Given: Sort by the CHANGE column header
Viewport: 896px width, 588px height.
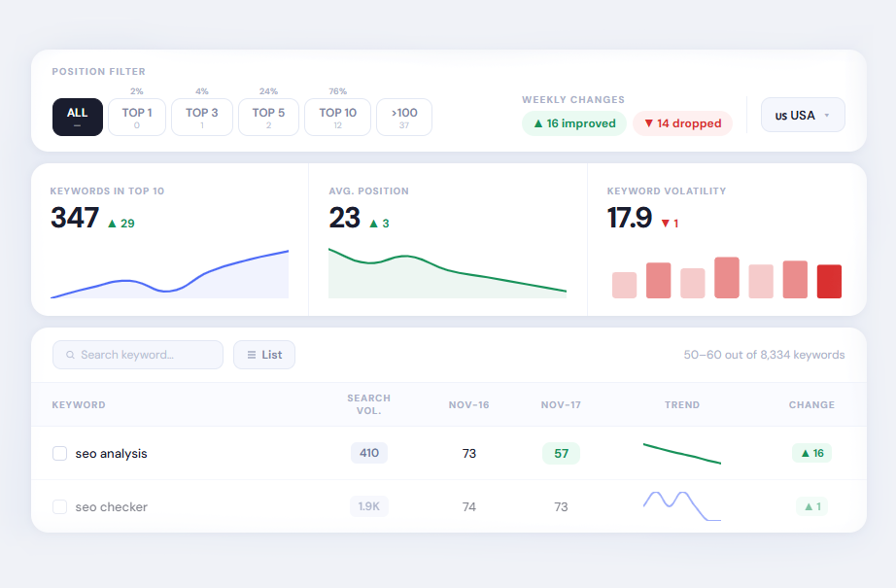Looking at the screenshot, I should (811, 404).
